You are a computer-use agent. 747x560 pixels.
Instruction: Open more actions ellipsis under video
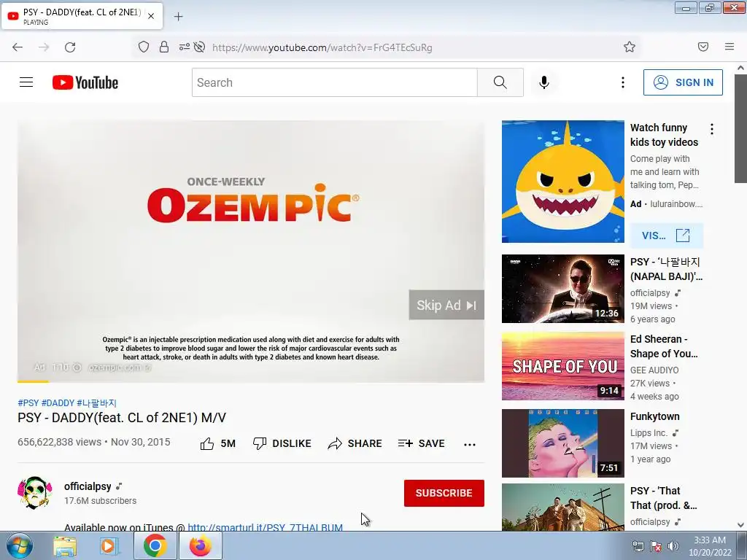[470, 444]
